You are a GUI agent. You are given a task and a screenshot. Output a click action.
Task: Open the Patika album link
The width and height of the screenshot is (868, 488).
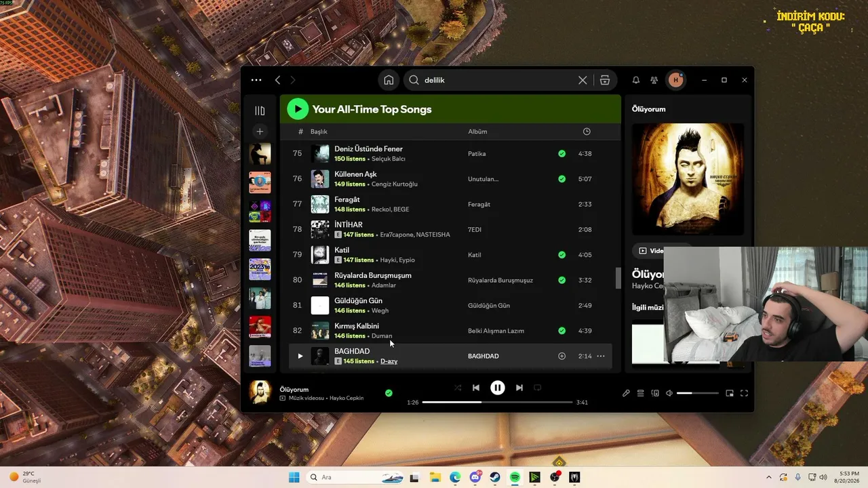pos(477,154)
